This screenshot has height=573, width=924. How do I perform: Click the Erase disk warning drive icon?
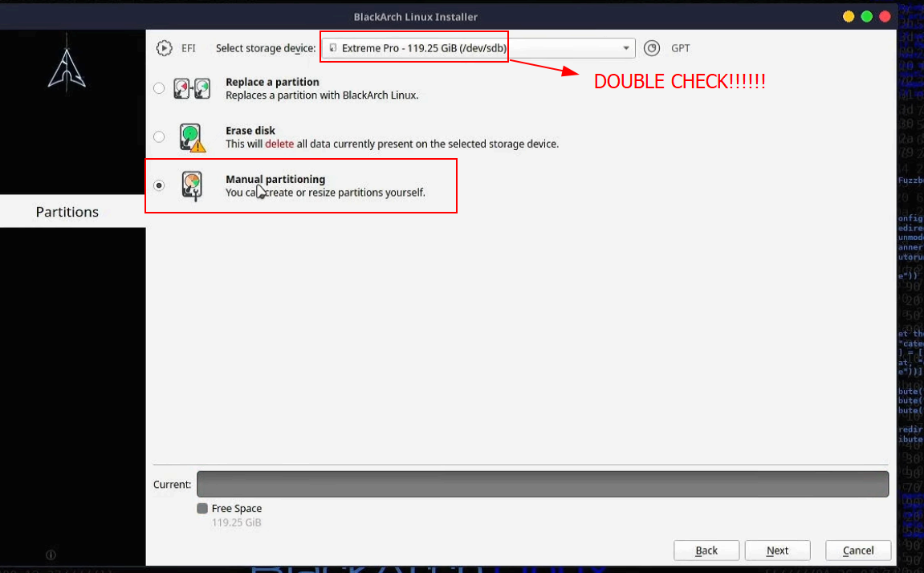pos(193,136)
